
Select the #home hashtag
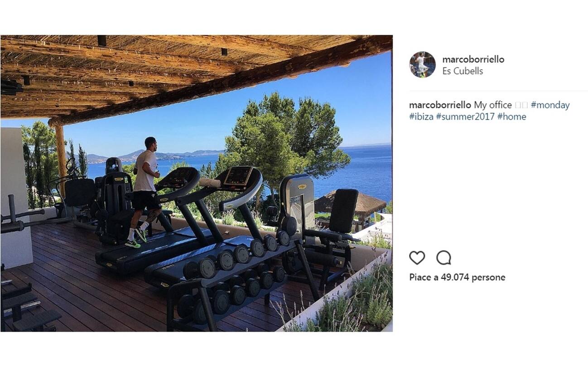(511, 116)
